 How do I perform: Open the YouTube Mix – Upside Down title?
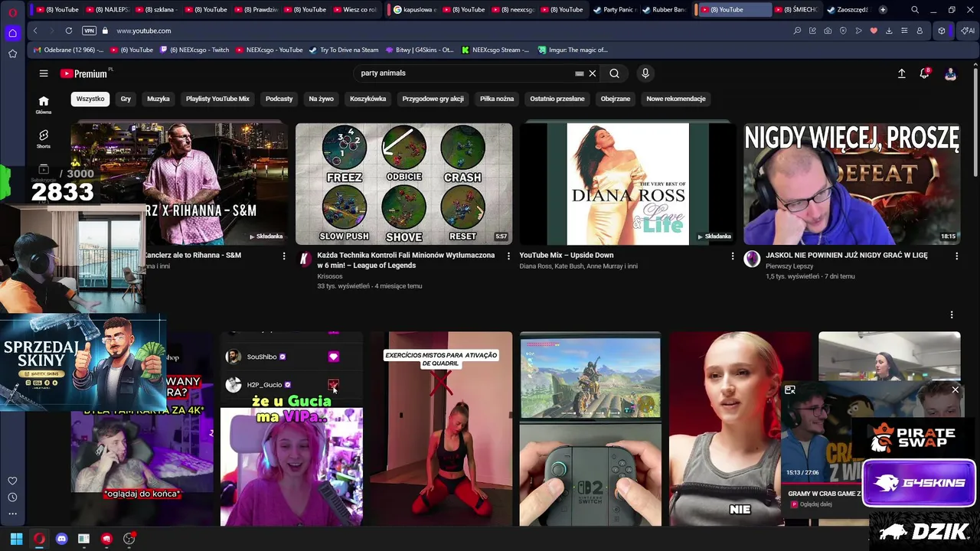pos(567,256)
